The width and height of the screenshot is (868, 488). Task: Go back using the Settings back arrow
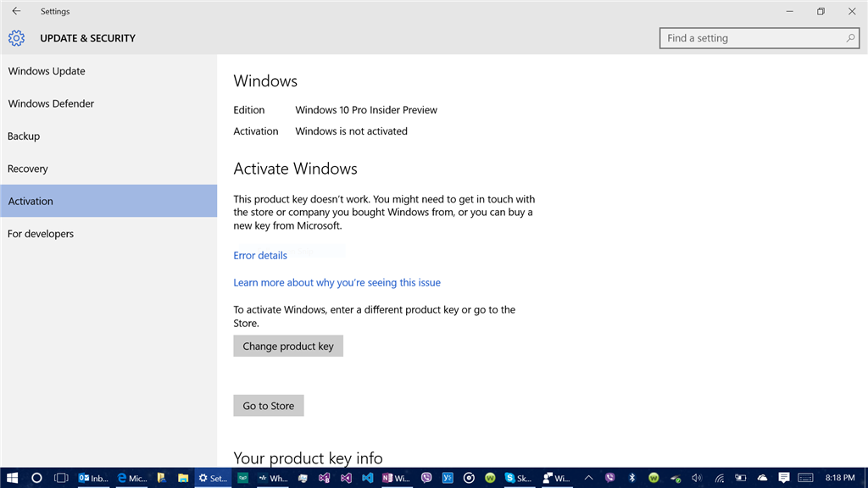[16, 11]
